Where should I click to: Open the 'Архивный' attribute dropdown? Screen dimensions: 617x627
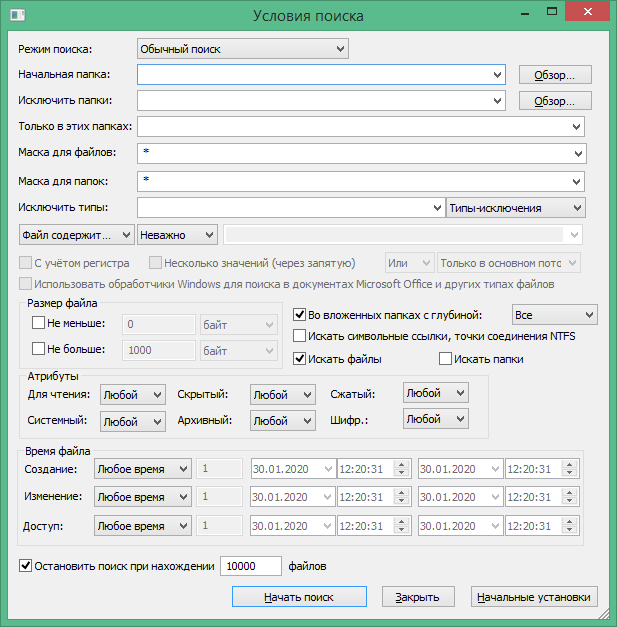[x=283, y=421]
